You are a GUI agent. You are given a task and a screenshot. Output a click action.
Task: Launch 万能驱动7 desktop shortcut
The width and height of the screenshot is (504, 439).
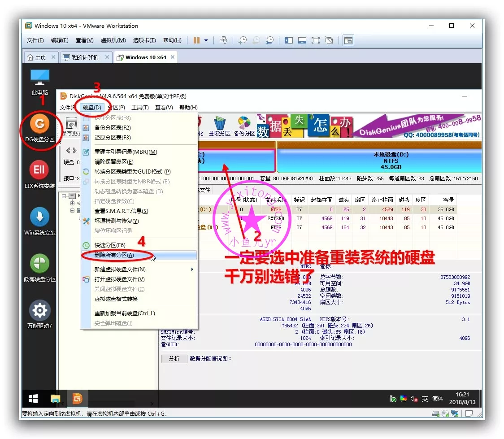point(39,314)
